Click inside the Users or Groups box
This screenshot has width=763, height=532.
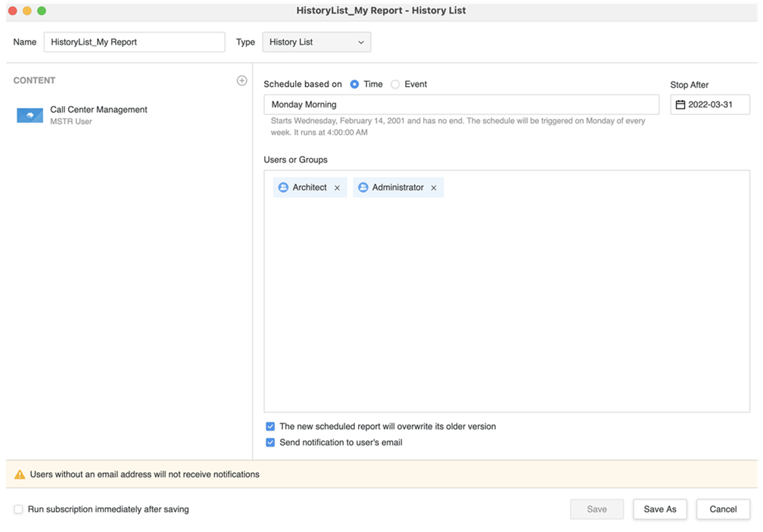coord(506,303)
